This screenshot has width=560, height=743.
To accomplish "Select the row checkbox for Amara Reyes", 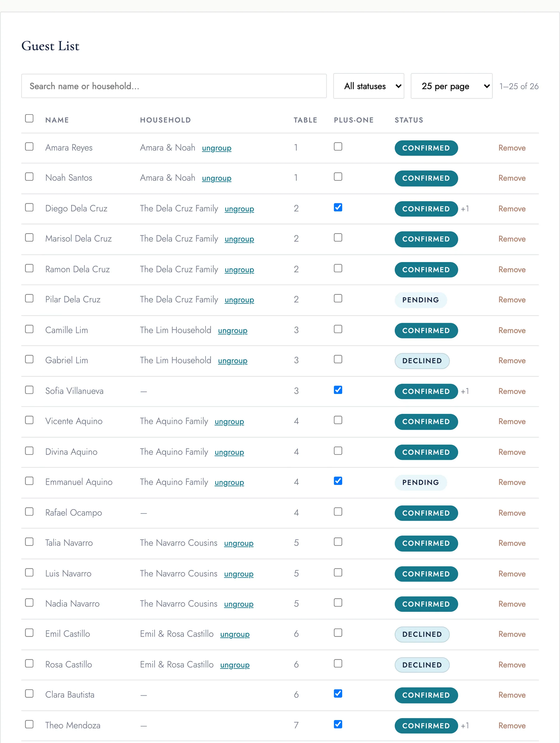I will pos(29,147).
